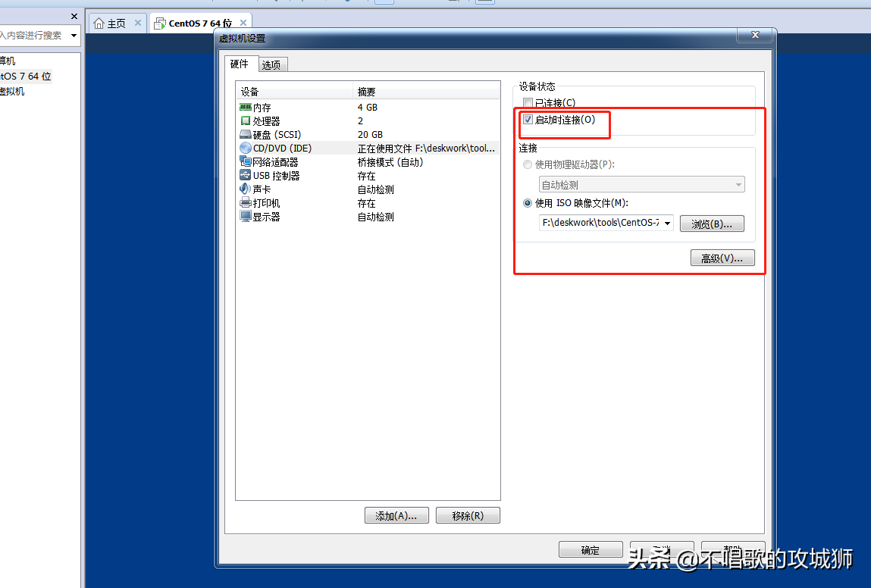
Task: Select the 显示器 display icon
Action: [245, 216]
